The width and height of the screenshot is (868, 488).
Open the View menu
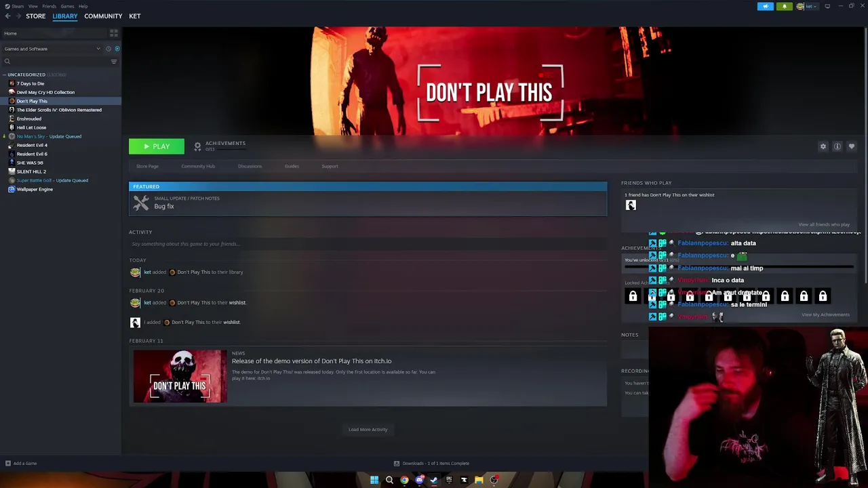33,6
